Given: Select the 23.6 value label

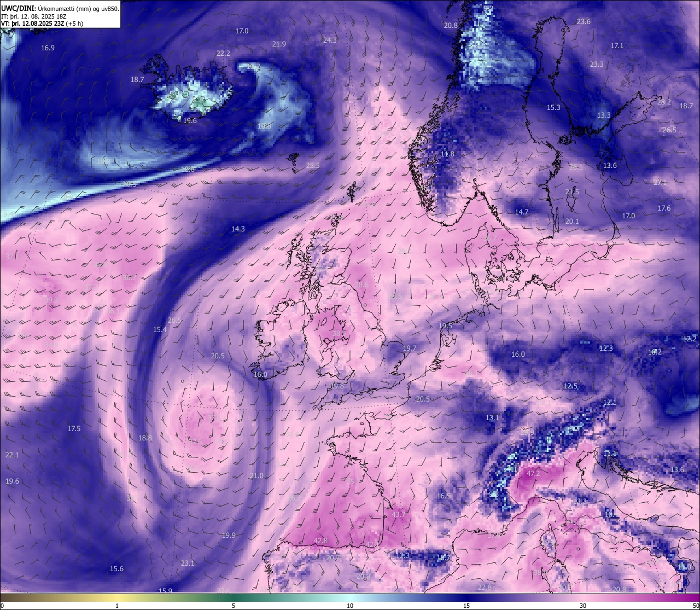Looking at the screenshot, I should pyautogui.click(x=584, y=22).
